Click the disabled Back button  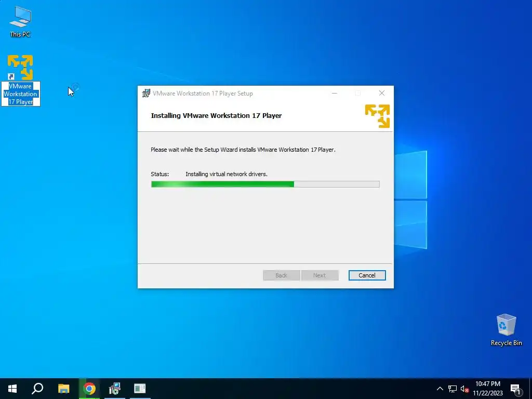(x=281, y=275)
